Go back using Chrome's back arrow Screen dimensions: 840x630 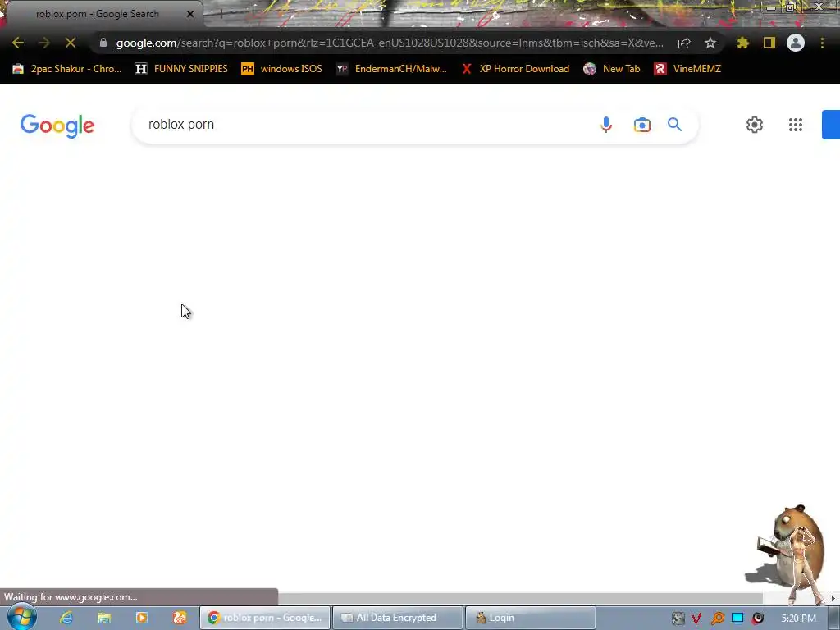point(18,43)
